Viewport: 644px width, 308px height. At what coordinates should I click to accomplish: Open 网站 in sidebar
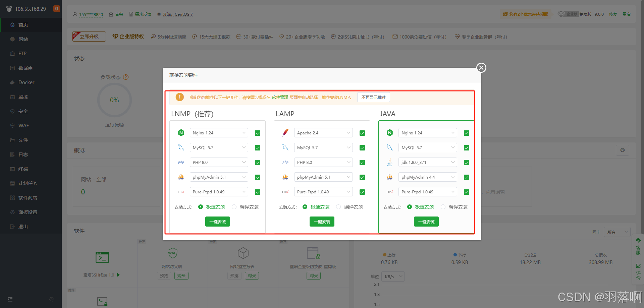[31, 39]
